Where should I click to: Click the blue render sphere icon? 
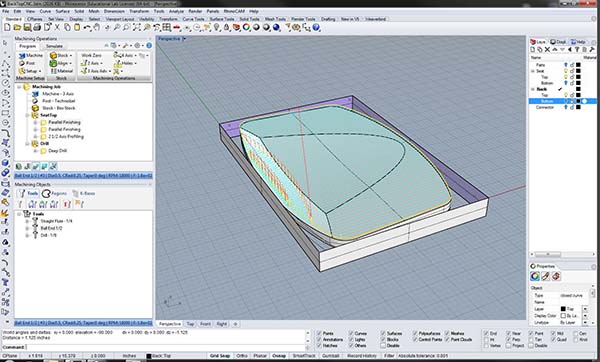pos(276,27)
